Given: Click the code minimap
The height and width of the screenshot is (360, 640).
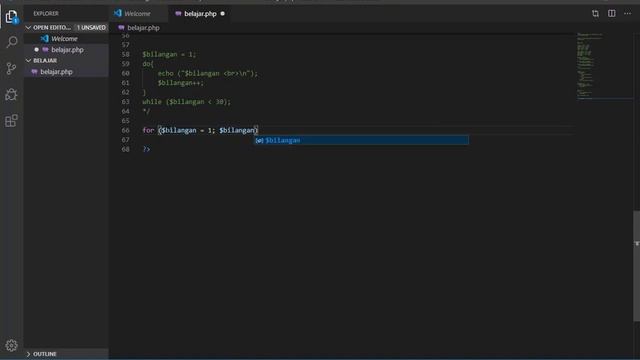Looking at the screenshot, I should tap(604, 67).
